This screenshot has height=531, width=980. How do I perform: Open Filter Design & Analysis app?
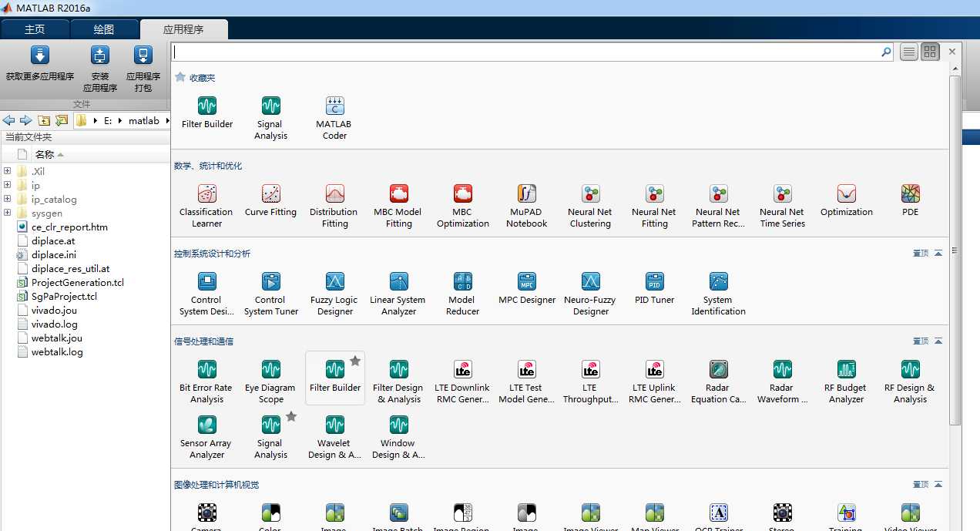point(398,381)
